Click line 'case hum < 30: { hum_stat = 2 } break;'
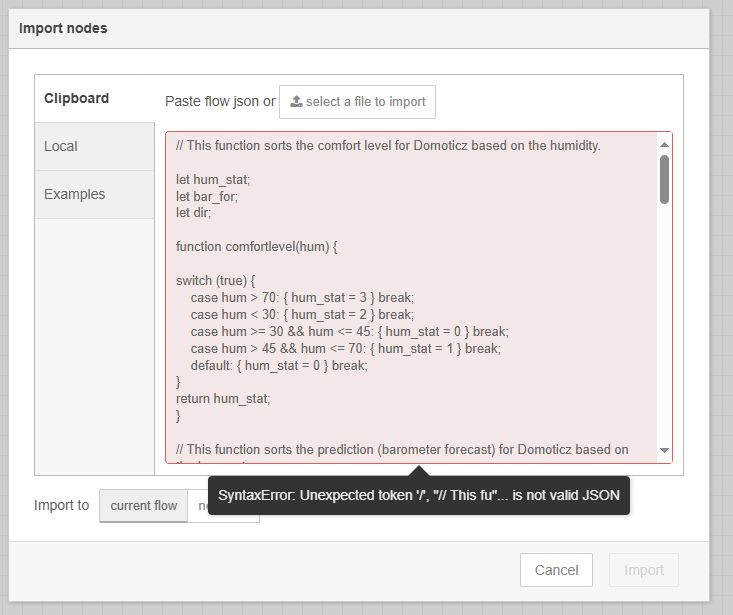The height and width of the screenshot is (615, 733). pyautogui.click(x=302, y=315)
